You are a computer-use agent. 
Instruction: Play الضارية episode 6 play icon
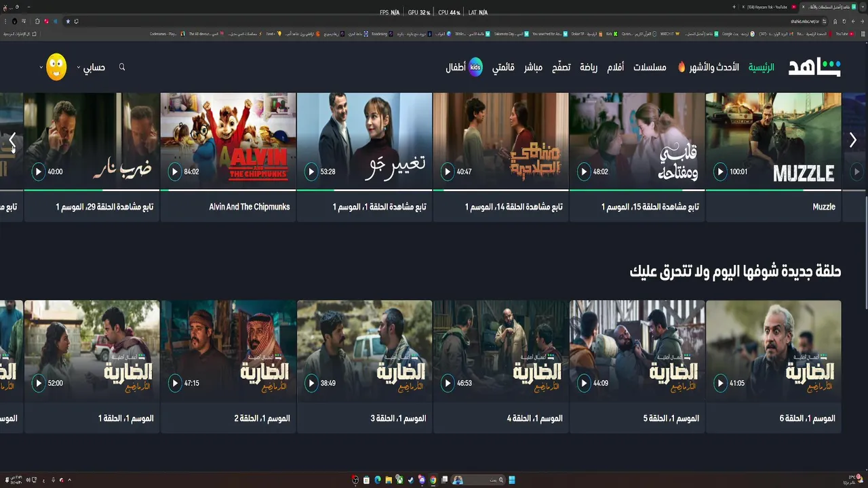[x=720, y=383]
